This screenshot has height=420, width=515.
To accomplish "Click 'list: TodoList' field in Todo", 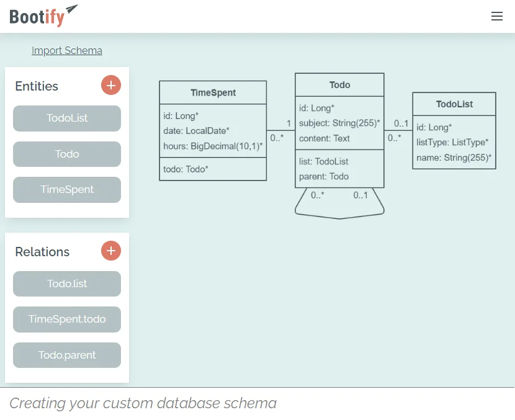I will click(323, 161).
